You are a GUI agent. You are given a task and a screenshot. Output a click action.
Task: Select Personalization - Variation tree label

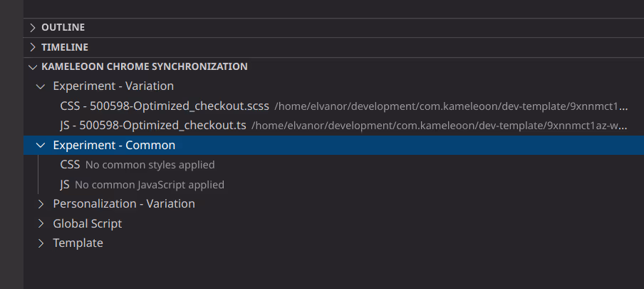pyautogui.click(x=124, y=204)
